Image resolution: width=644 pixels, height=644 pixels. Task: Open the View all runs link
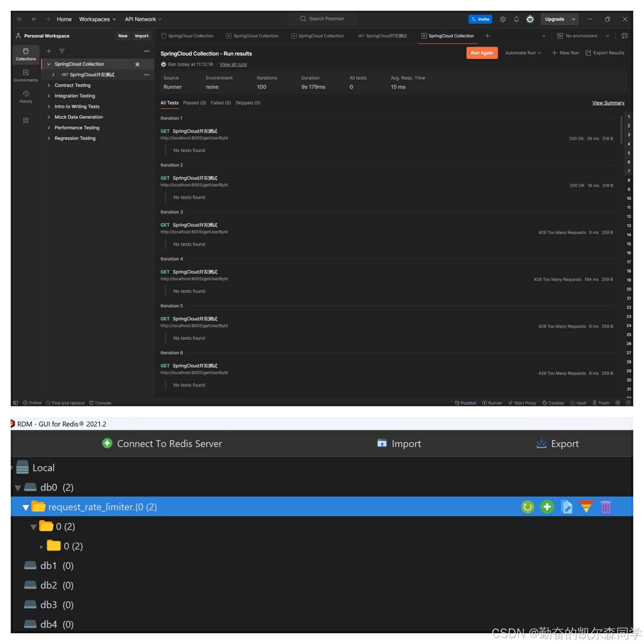233,64
